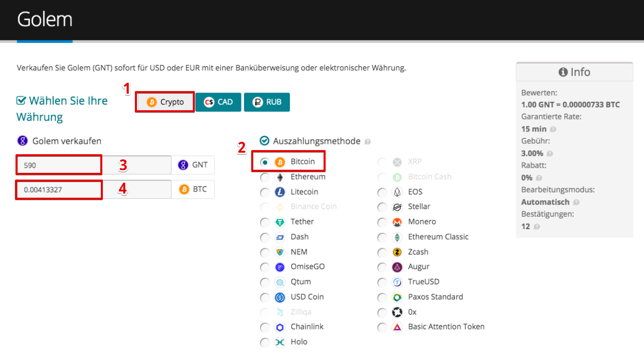Click the TrueUSD coin icon
Screen dimensions: 644x355
[397, 282]
